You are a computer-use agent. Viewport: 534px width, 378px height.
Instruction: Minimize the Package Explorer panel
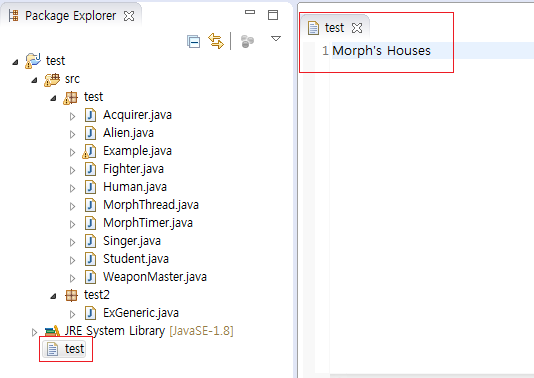250,12
